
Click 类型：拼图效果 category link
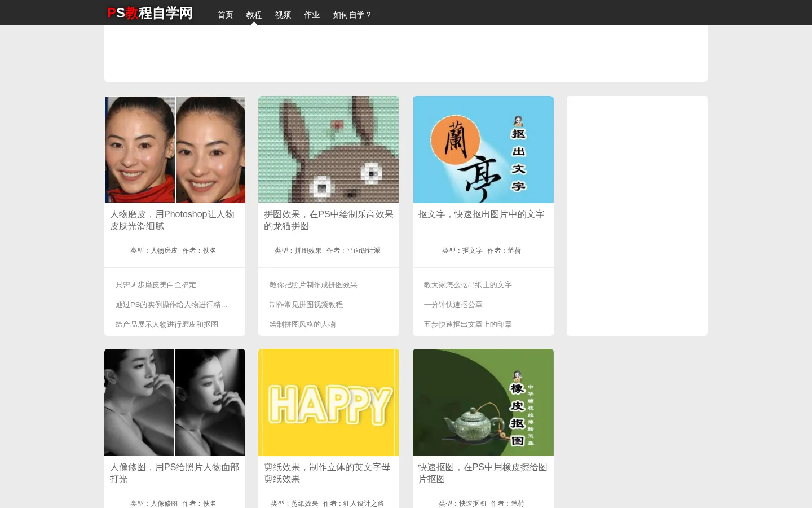pos(298,251)
